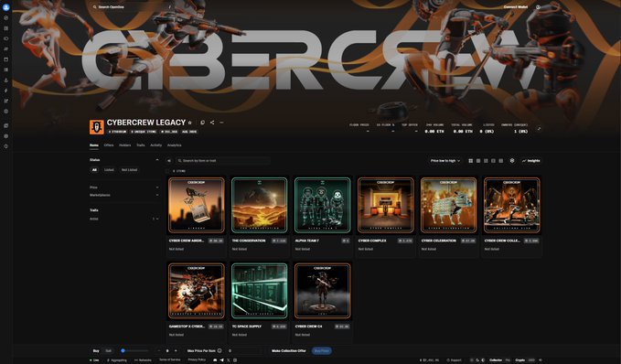Expand the Artist trait filter
621x364 pixels.
click(x=124, y=219)
